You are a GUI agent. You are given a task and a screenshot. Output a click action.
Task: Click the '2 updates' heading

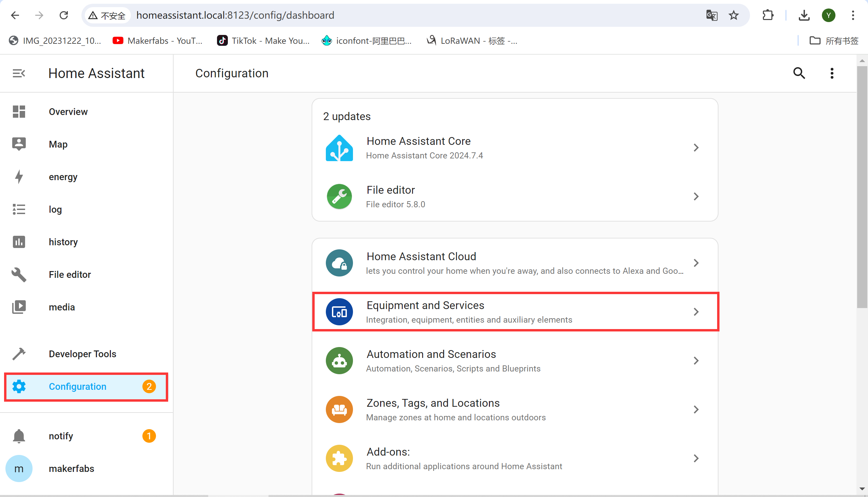[x=347, y=116]
